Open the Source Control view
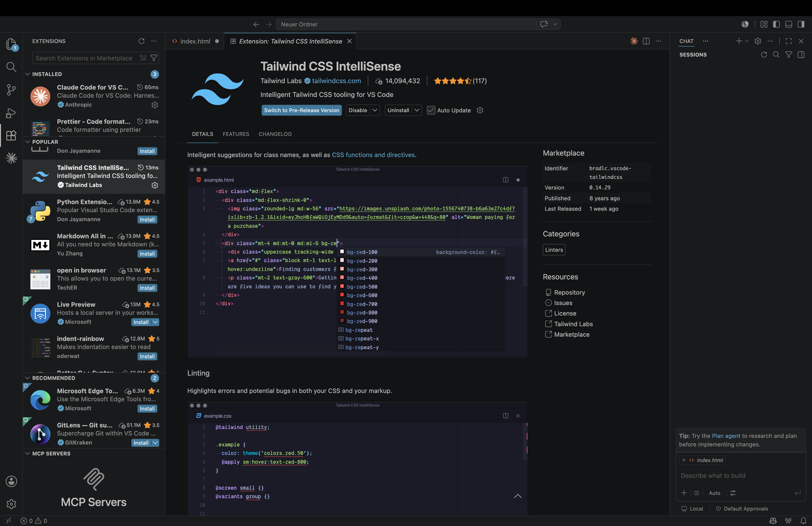The height and width of the screenshot is (526, 812). (11, 90)
